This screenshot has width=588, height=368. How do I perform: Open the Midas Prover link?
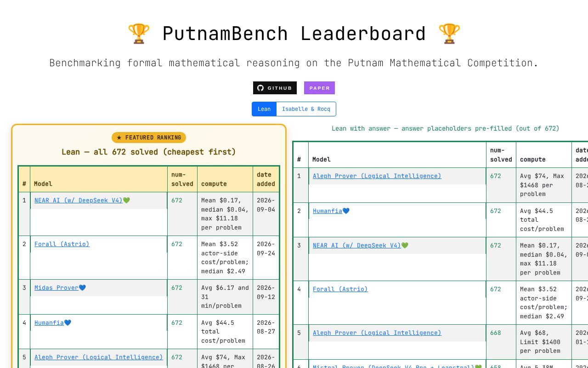[x=57, y=287]
